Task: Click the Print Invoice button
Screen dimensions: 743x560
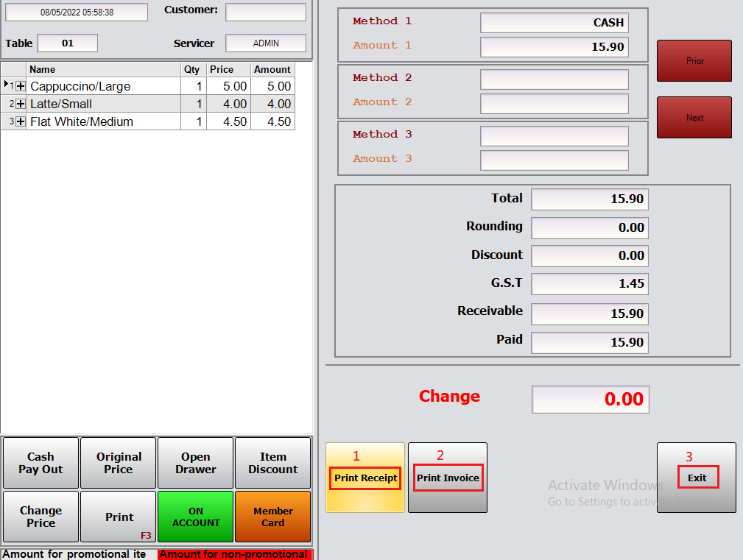Action: [x=448, y=477]
